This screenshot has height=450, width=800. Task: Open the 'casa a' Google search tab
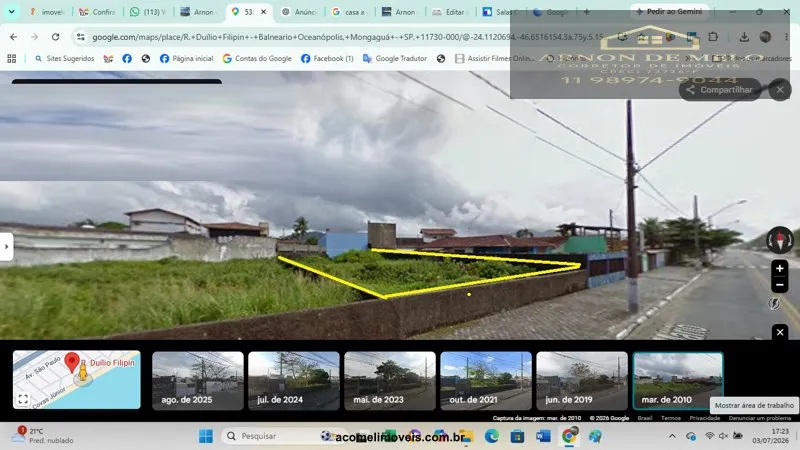(349, 12)
